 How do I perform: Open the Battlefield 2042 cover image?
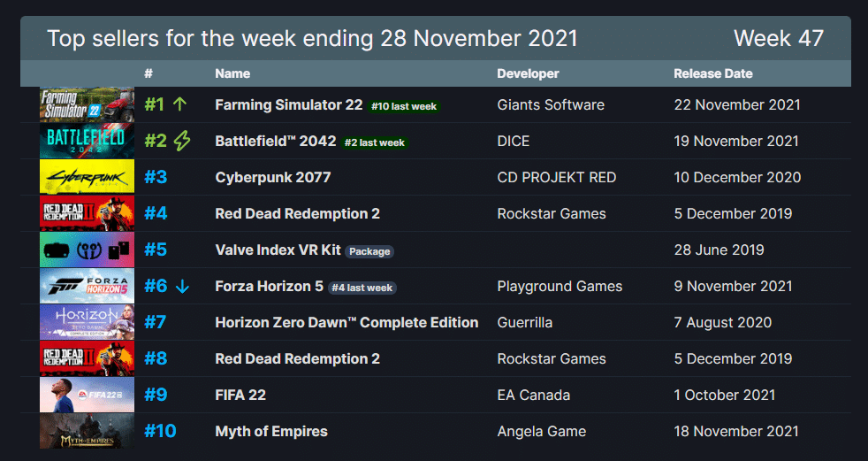[87, 141]
